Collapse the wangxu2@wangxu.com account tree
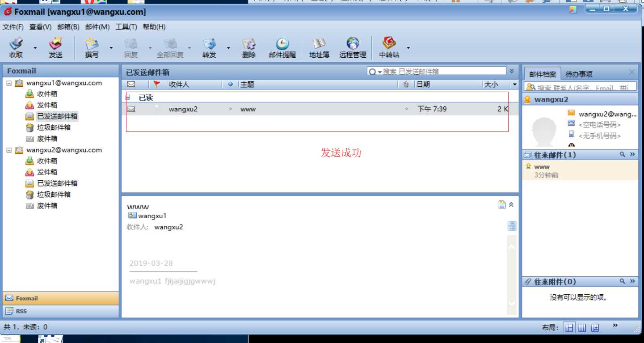This screenshot has height=343, width=644. [9, 150]
